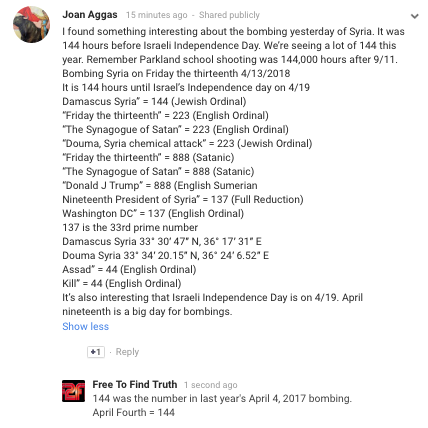428x428 pixels.
Task: Open Joan Aggas's profile picture
Action: pos(31,24)
